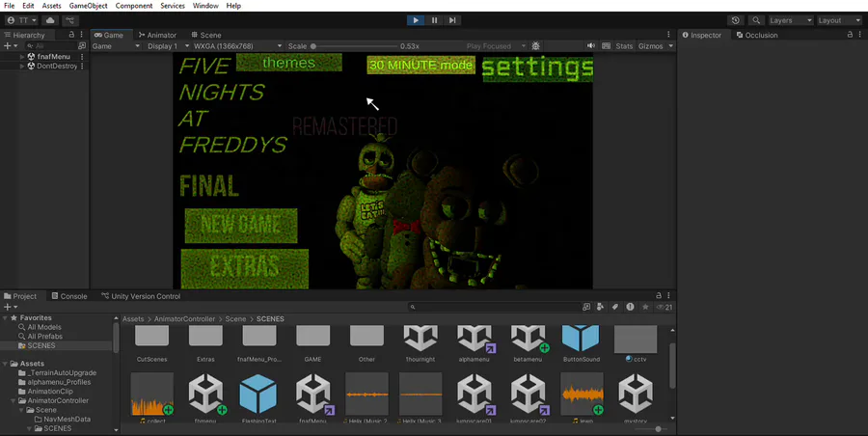Switch to the Animator tab
Image resolution: width=868 pixels, height=436 pixels.
point(157,35)
